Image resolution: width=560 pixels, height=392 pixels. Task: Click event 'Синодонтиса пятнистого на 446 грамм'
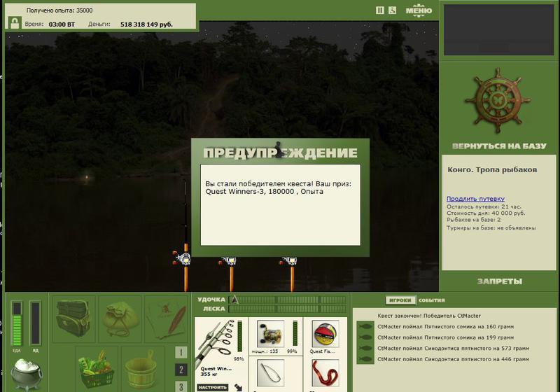tap(453, 359)
